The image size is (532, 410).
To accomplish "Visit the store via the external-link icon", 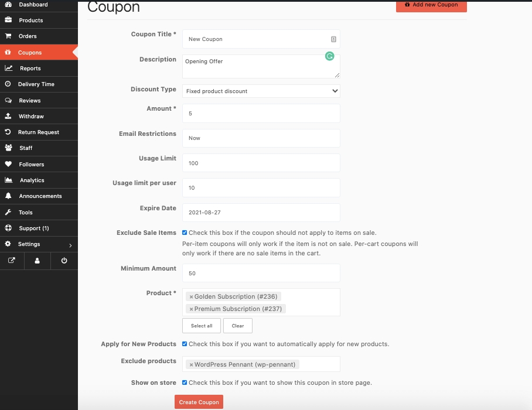I will (11, 261).
